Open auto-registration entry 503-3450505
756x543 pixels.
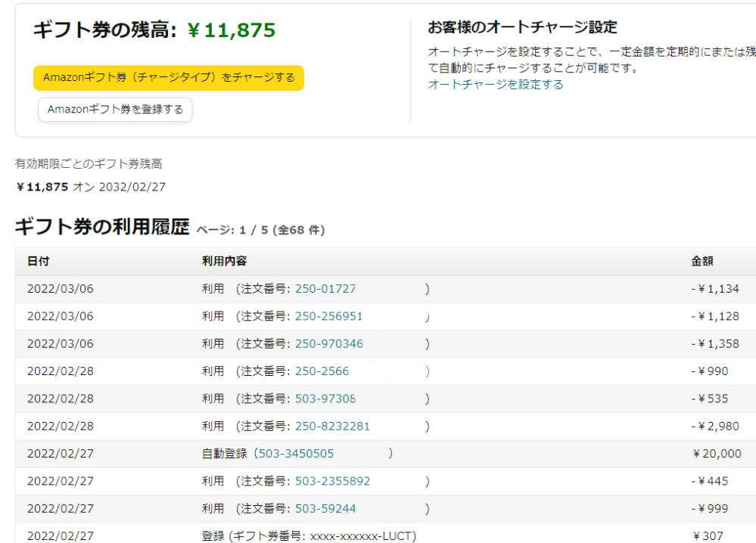(296, 454)
